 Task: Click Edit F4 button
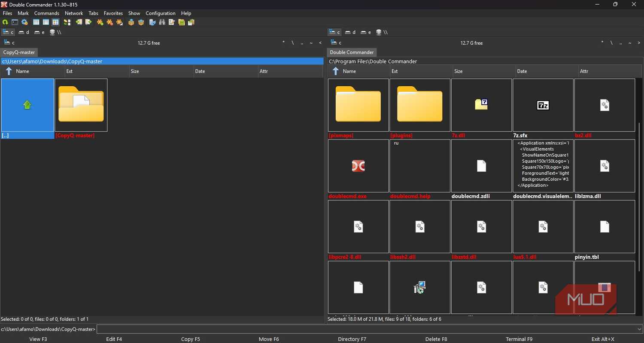tap(114, 339)
